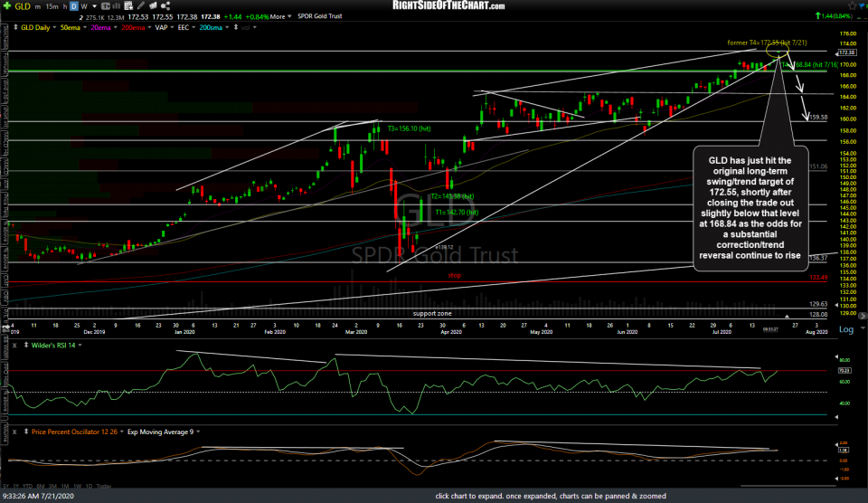Click the RSI 70.23 value marker
This screenshot has height=503, width=868.
(x=844, y=371)
